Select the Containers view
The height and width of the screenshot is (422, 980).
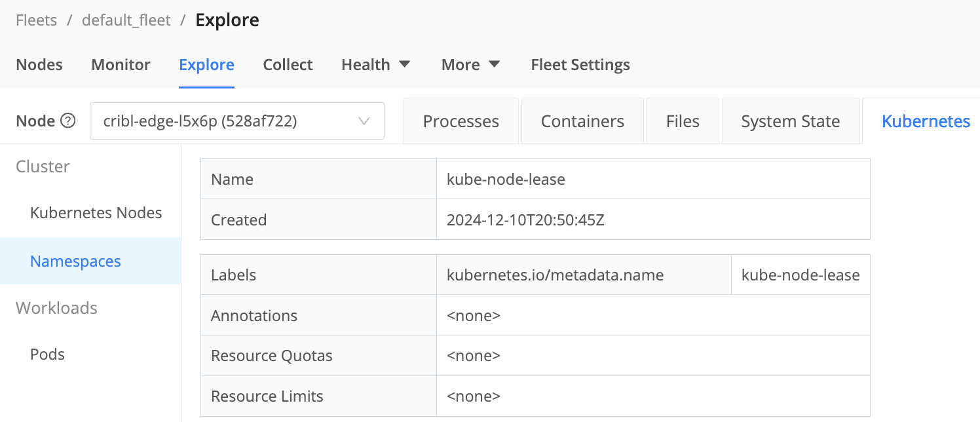pos(582,121)
